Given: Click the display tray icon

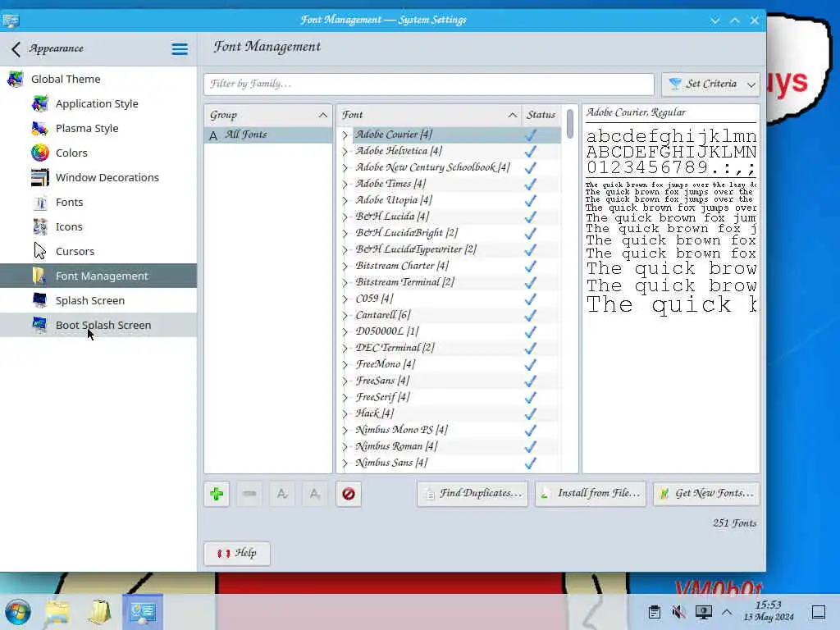Looking at the screenshot, I should coord(703,612).
